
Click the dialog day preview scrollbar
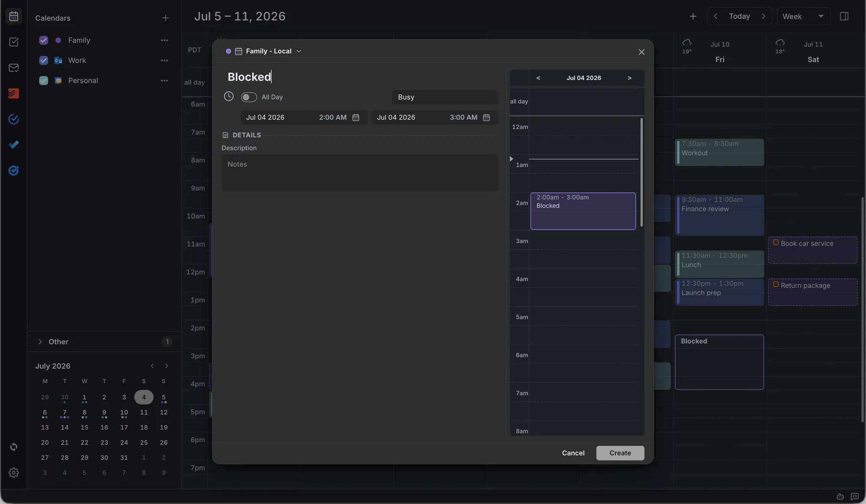point(641,172)
